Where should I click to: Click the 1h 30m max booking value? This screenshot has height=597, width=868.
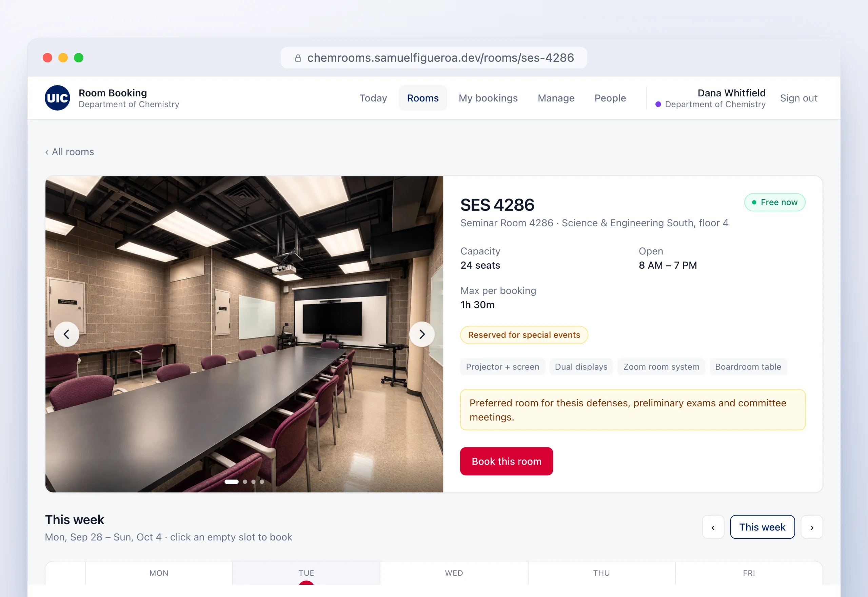click(477, 305)
